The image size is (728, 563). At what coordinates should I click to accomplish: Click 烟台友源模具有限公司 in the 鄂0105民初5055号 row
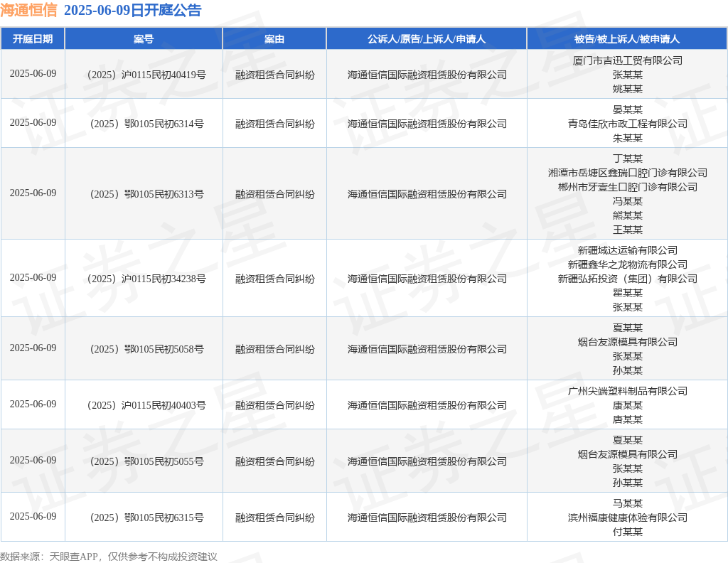point(628,455)
